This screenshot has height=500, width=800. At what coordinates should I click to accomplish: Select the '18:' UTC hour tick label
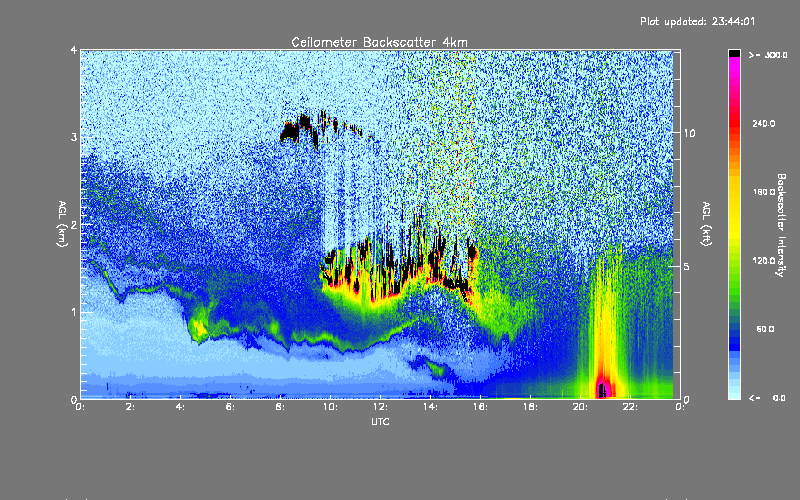(x=530, y=407)
